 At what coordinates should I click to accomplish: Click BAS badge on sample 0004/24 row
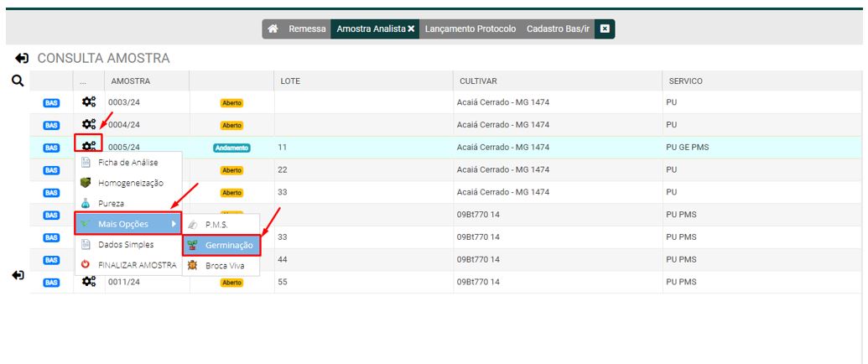coord(51,125)
